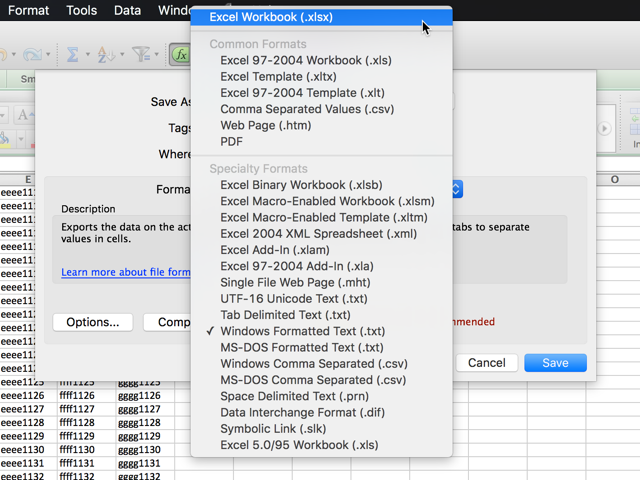The height and width of the screenshot is (480, 640).
Task: Select Symbolic Link (.slk)
Action: (x=322, y=429)
